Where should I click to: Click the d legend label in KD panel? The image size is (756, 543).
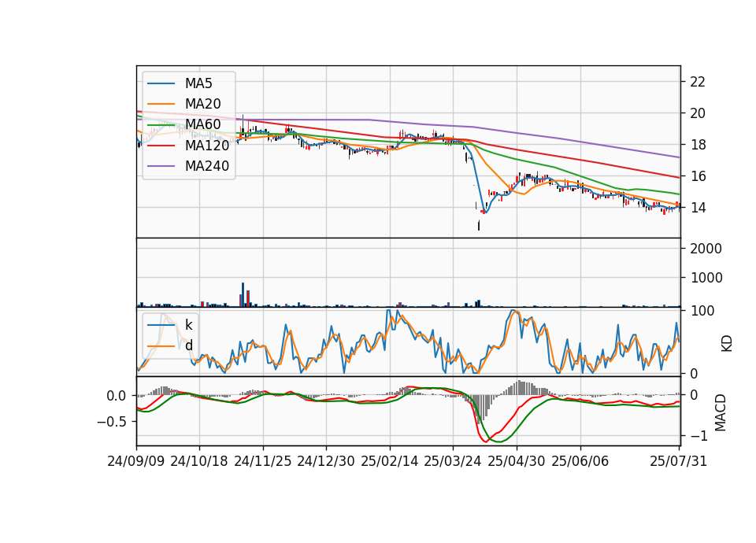tap(188, 345)
